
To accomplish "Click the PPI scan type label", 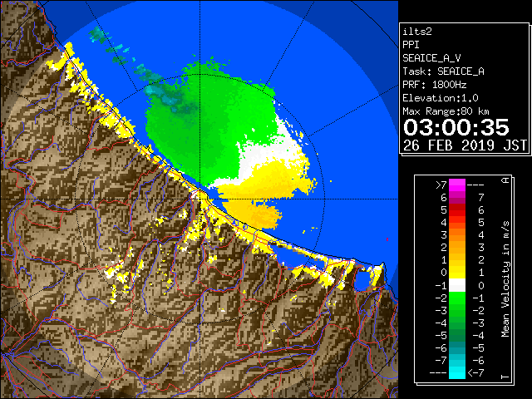I will coord(411,45).
